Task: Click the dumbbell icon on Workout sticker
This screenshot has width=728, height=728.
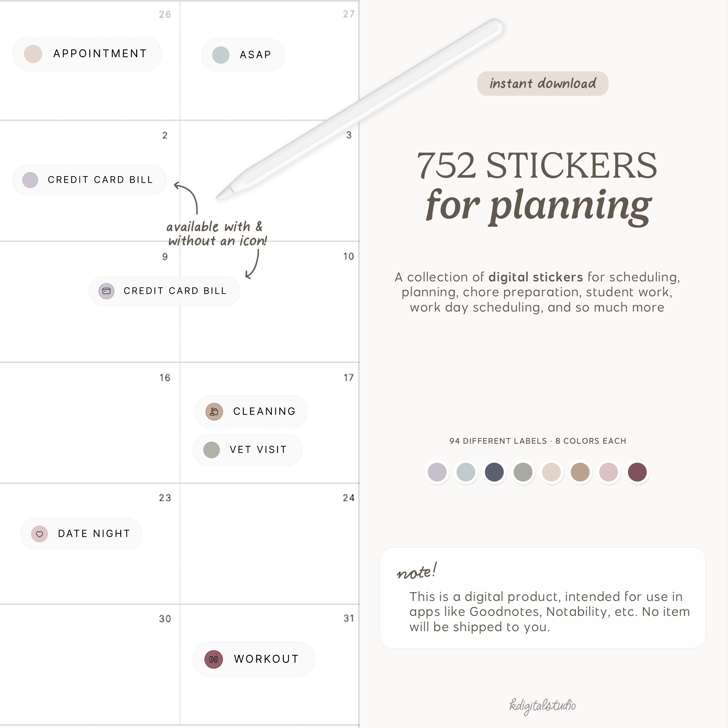Action: point(214,660)
